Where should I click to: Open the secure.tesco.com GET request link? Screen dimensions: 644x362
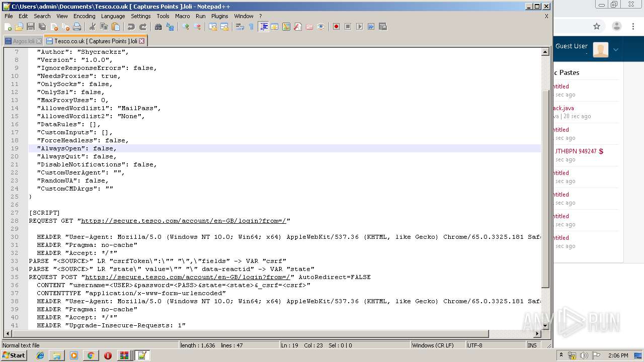point(184,221)
